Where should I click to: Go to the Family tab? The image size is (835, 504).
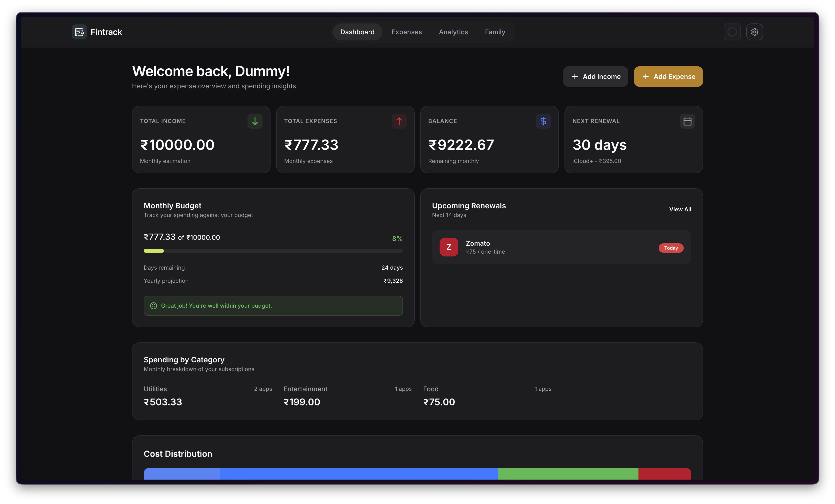pos(495,32)
